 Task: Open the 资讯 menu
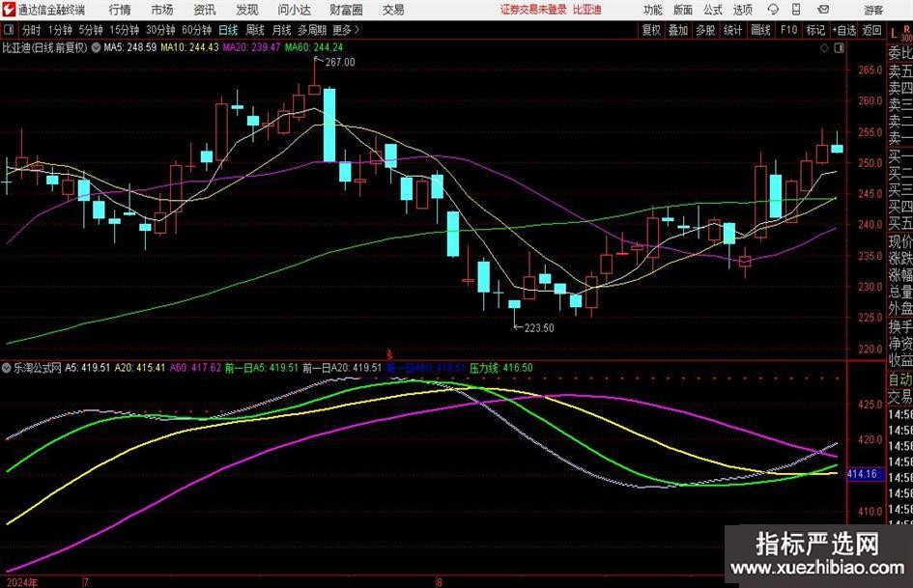tap(205, 10)
